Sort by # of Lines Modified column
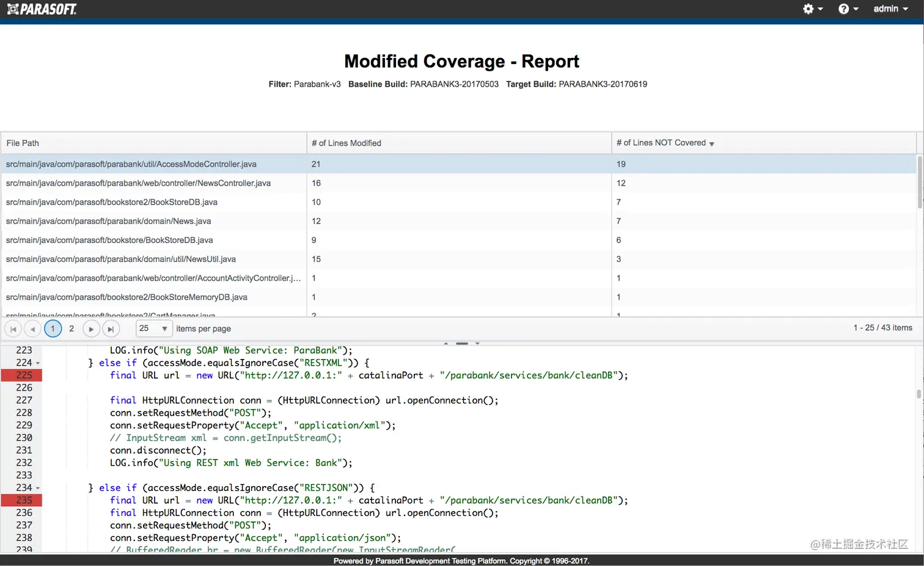Screen dimensions: 924x566 (459, 143)
